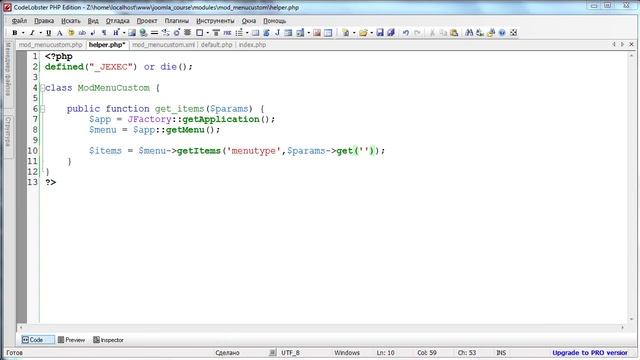Switch to helper.php tab

(107, 45)
